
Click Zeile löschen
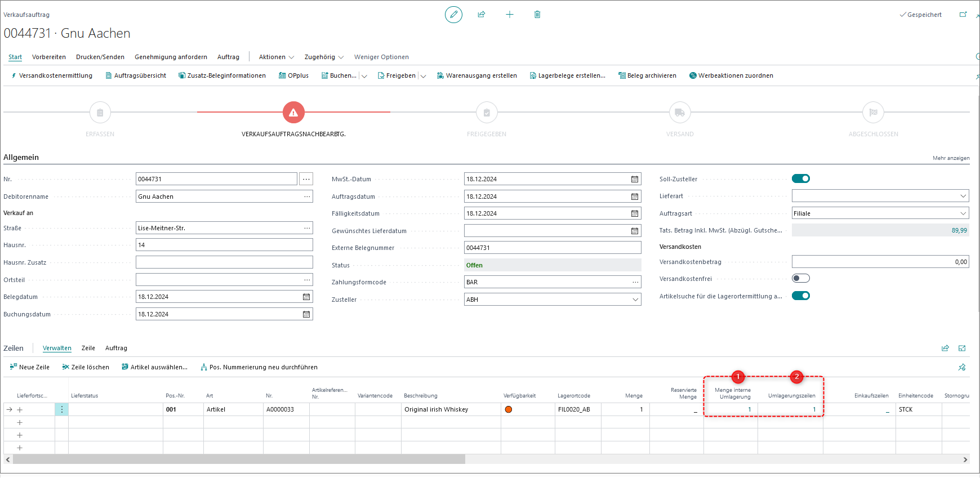coord(86,367)
